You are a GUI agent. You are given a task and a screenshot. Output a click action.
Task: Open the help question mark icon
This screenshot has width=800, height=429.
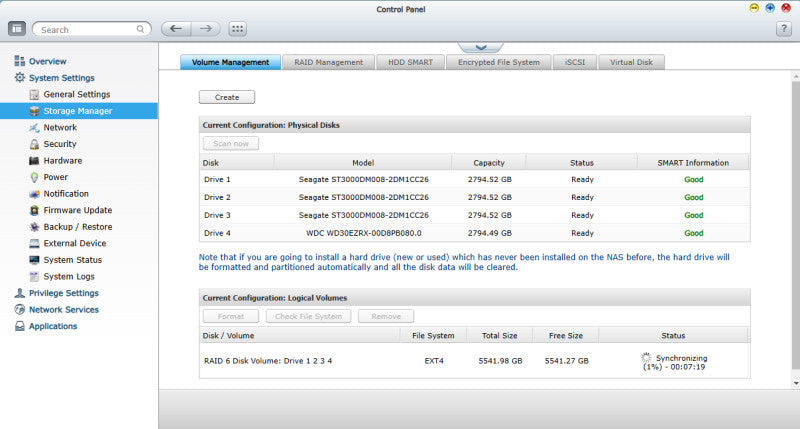[784, 29]
